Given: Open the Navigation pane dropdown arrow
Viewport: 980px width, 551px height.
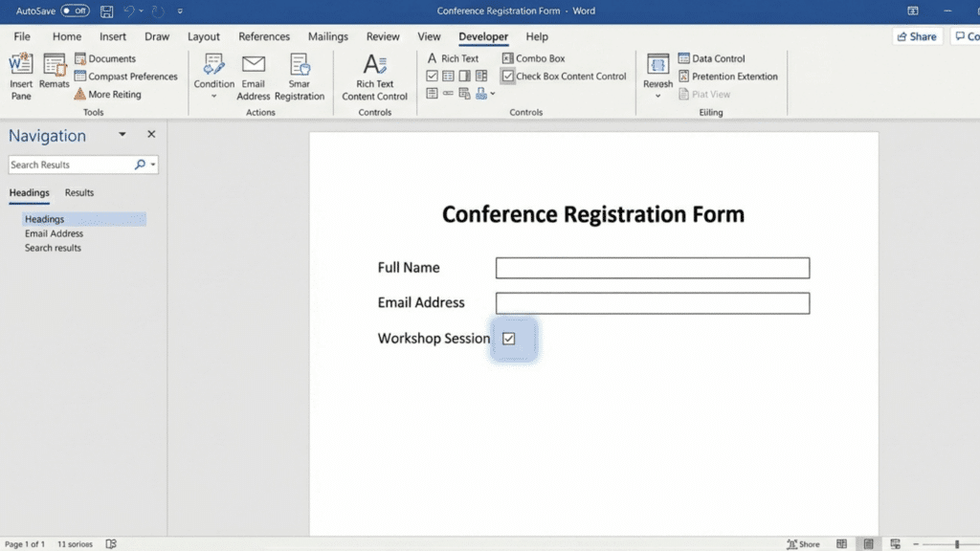Looking at the screenshot, I should click(121, 134).
